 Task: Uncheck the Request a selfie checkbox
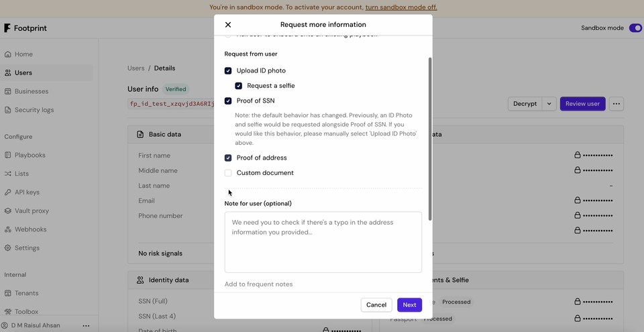tap(239, 86)
